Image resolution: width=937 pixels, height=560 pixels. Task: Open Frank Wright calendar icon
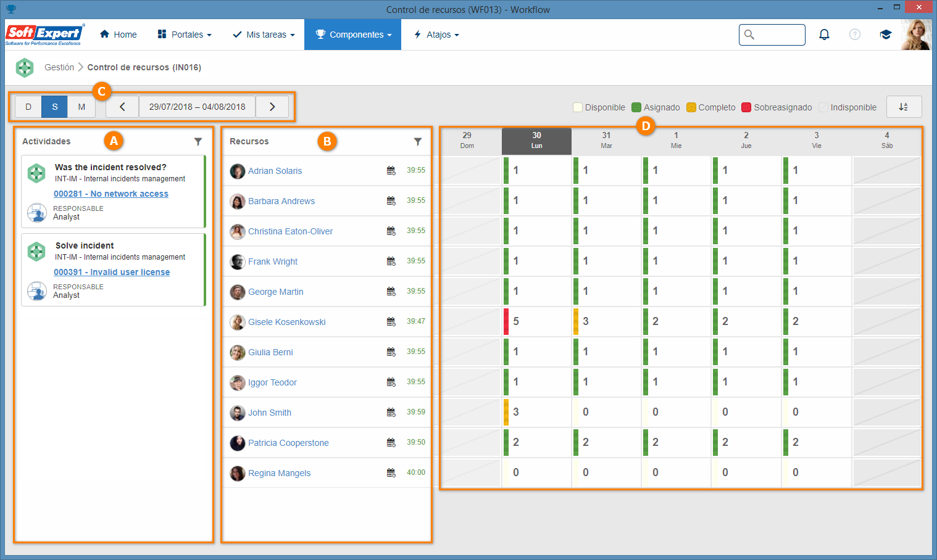coord(391,261)
